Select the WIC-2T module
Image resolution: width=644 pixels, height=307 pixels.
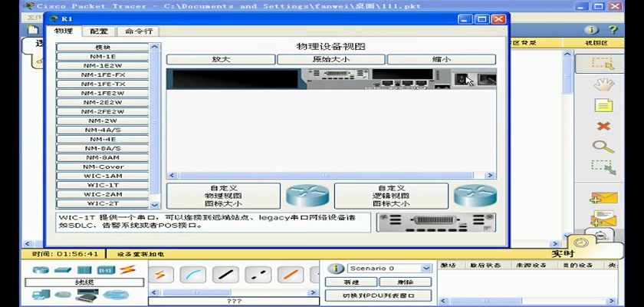[x=102, y=203]
